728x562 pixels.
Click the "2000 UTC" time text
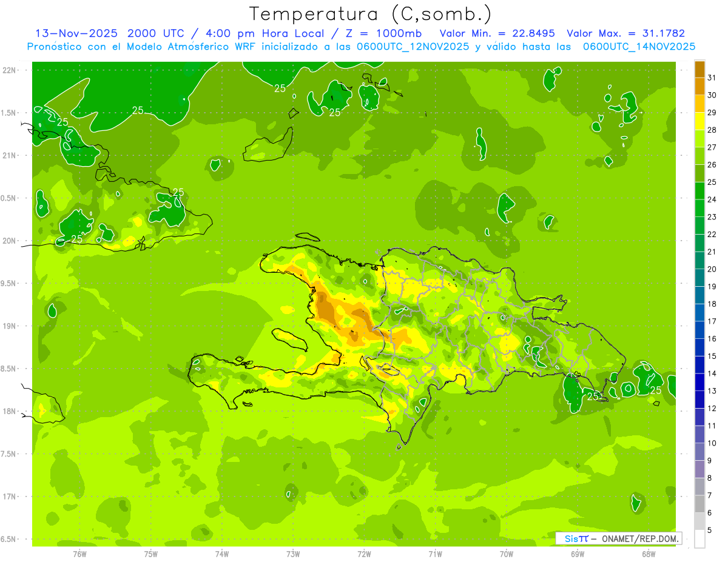pos(155,33)
